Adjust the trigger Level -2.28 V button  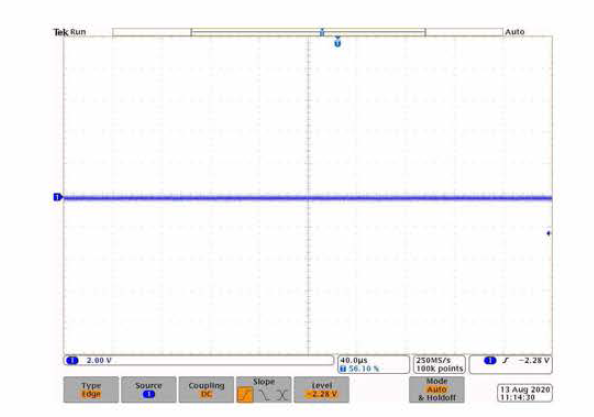coord(322,390)
